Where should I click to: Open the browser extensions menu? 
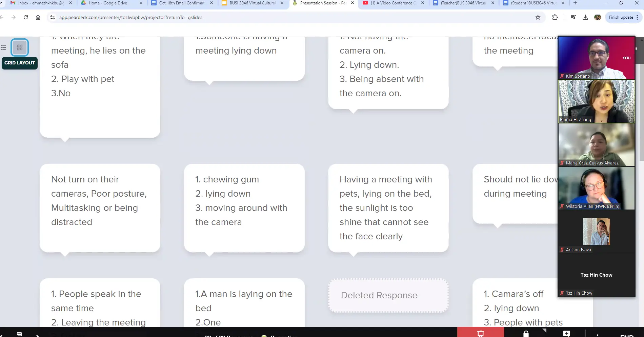coord(555,17)
